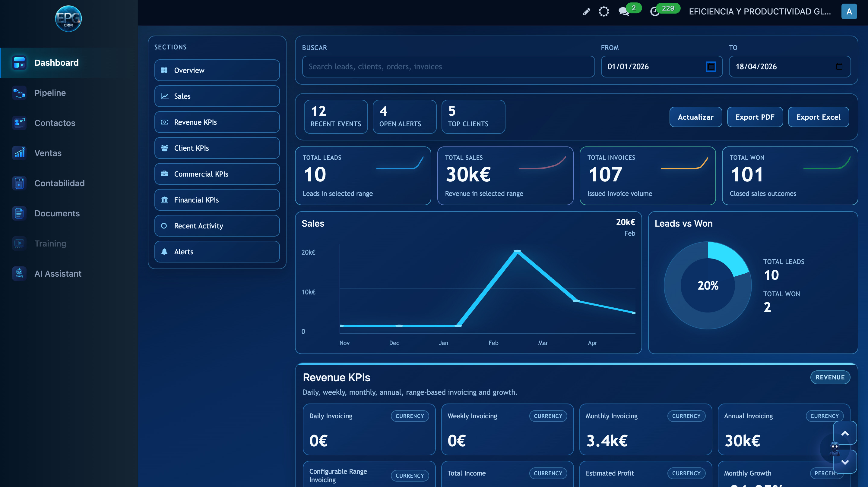The height and width of the screenshot is (487, 868).
Task: Open the Revenue KPIs section icon in Sections panel
Action: [165, 122]
